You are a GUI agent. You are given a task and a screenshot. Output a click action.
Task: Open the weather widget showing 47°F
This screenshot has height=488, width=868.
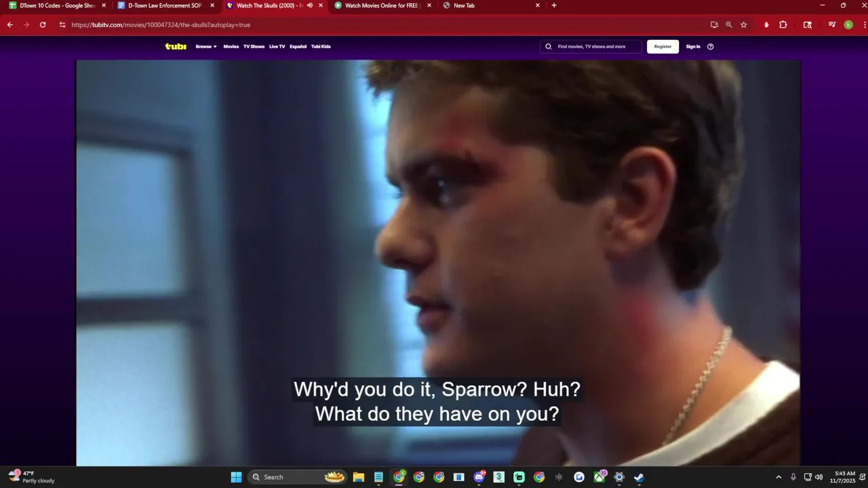[33, 477]
